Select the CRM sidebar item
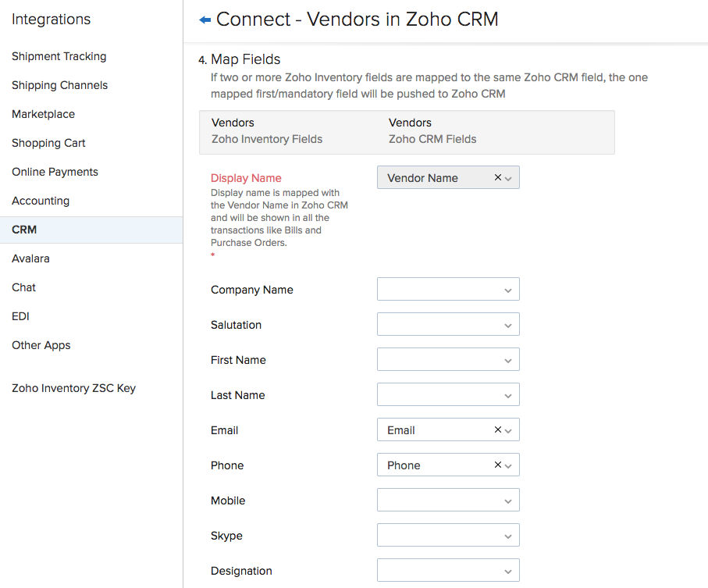 tap(91, 230)
